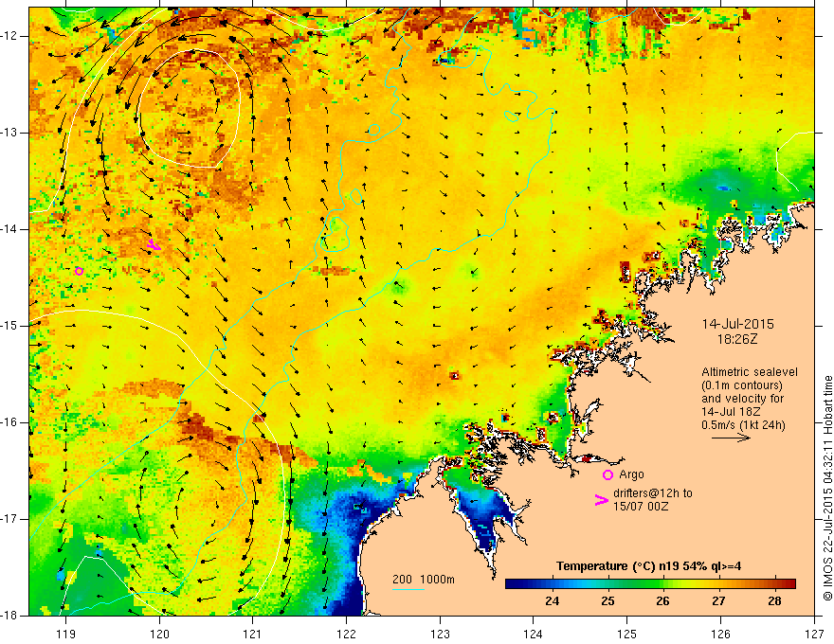Click the longitude 123 axis label
Screen dimensions: 834x644
point(440,634)
